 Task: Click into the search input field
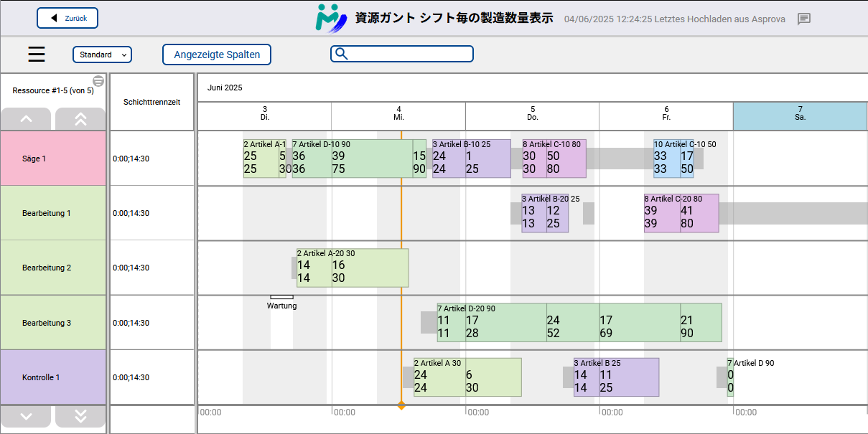(409, 54)
